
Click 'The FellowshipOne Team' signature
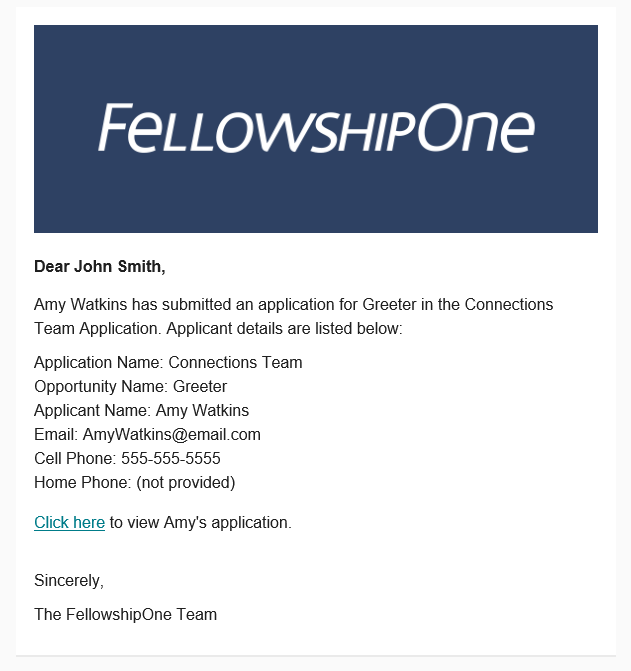(125, 615)
